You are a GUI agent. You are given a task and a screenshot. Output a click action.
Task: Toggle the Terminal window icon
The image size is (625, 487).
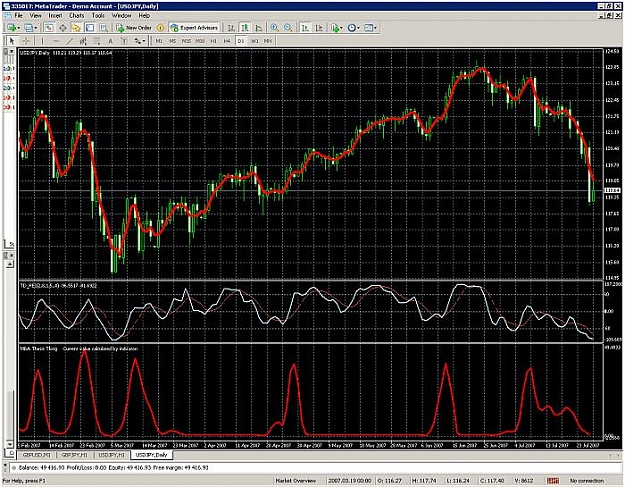pos(90,28)
